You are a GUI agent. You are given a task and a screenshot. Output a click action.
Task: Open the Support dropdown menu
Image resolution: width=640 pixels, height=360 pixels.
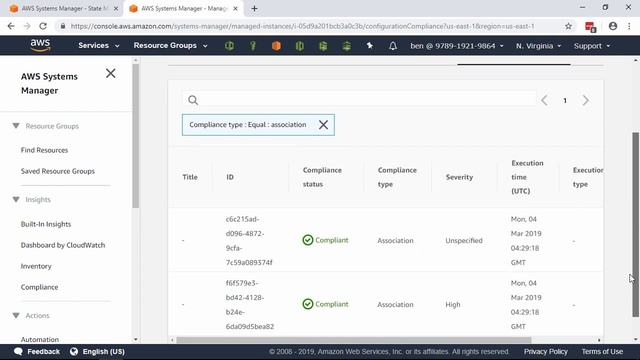[592, 46]
